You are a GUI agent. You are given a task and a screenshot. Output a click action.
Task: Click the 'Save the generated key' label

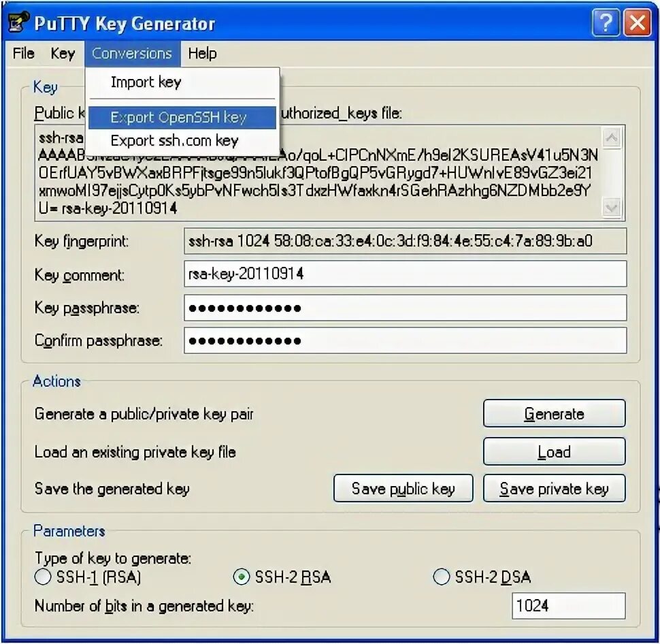pos(112,489)
